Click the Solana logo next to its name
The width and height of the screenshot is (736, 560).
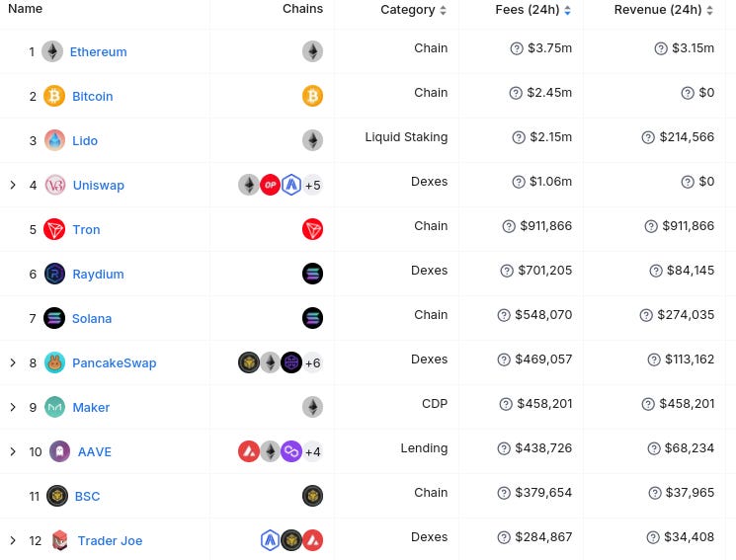tap(54, 318)
